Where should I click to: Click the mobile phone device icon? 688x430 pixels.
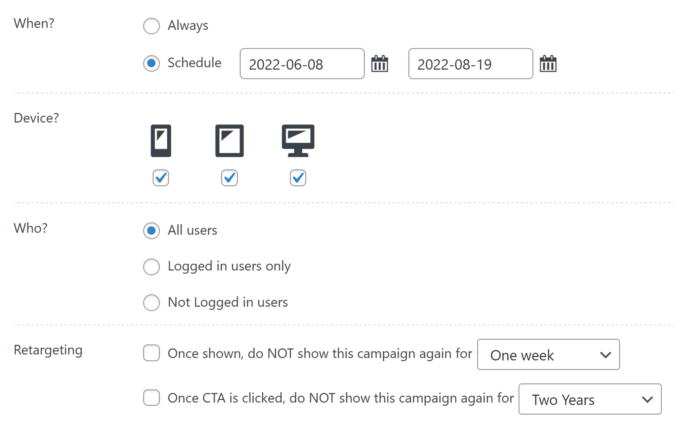[x=161, y=141]
